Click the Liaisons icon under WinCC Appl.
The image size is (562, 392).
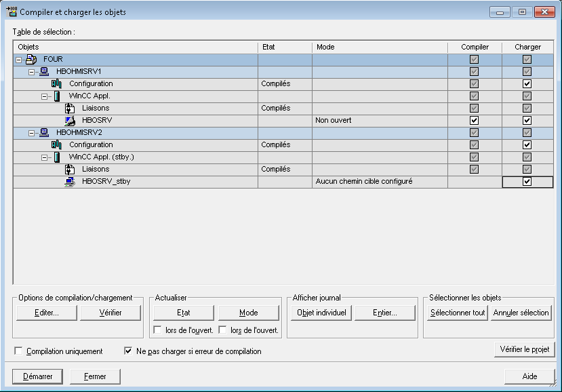tap(70, 109)
